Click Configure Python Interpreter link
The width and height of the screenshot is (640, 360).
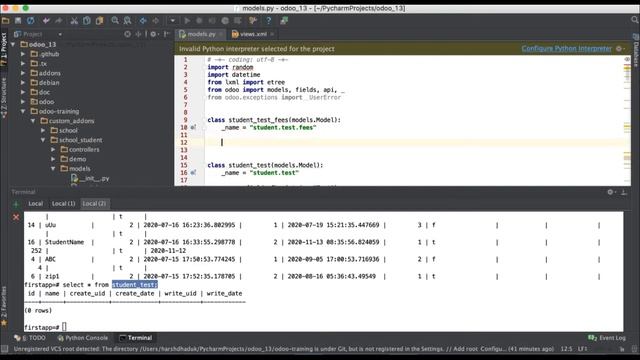(567, 49)
